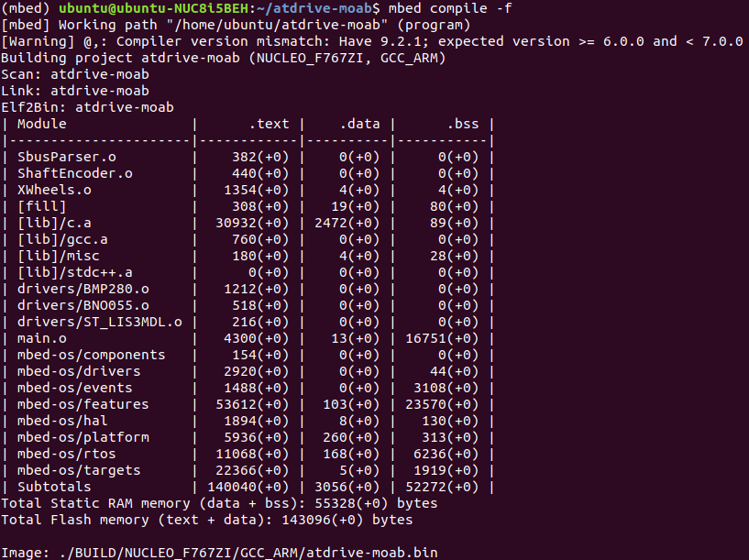
Task: Click the 'Subtotals' row label
Action: (x=54, y=487)
